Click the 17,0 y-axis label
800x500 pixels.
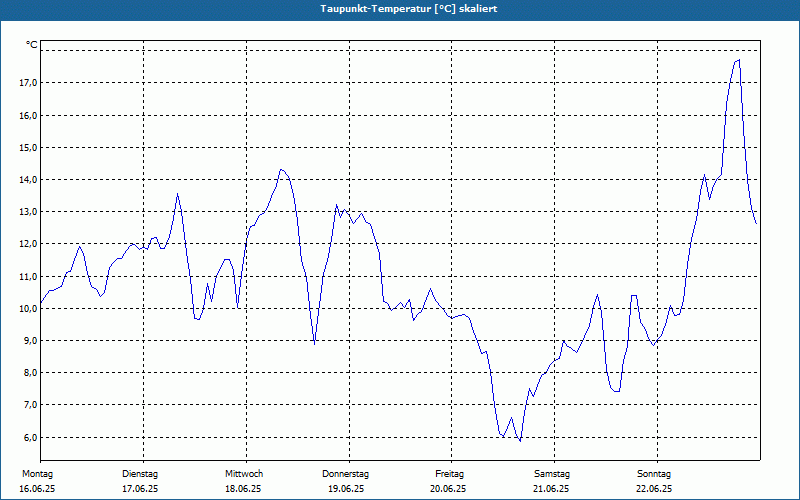[28, 83]
